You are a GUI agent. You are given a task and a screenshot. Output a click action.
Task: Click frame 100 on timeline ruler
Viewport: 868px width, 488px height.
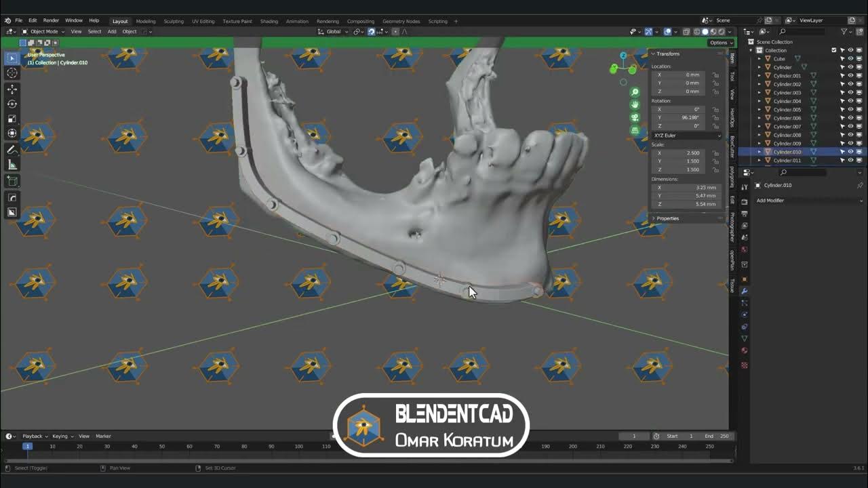pyautogui.click(x=298, y=446)
